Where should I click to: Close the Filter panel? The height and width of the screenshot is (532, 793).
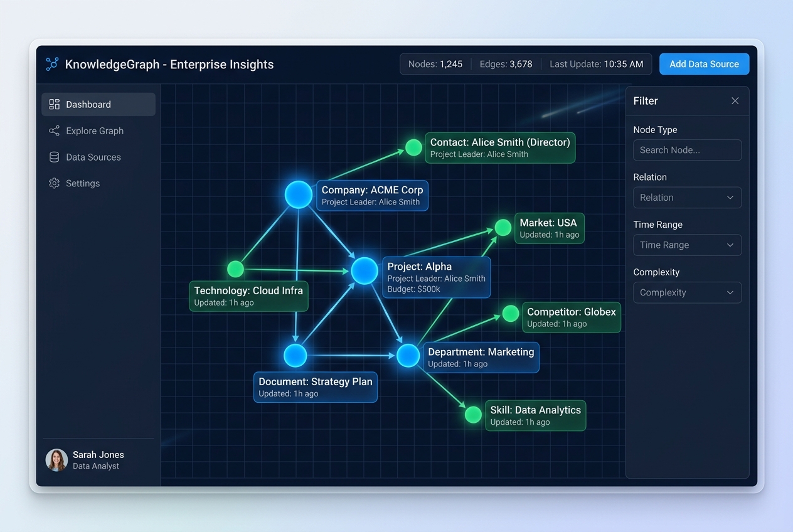point(735,101)
